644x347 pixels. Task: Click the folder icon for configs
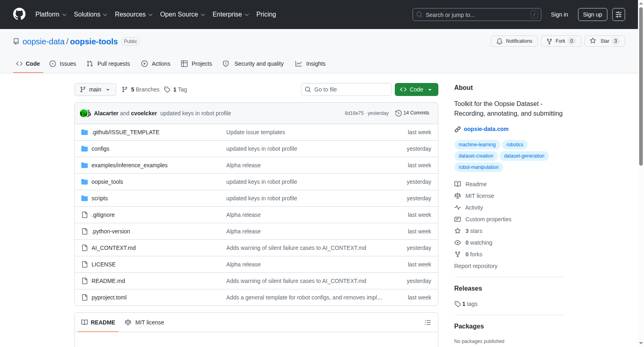tap(85, 149)
